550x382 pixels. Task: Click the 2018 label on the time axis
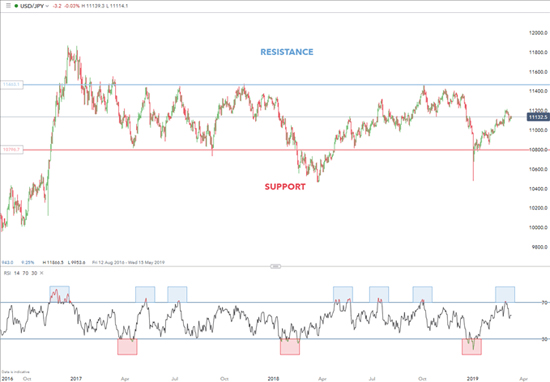click(273, 378)
